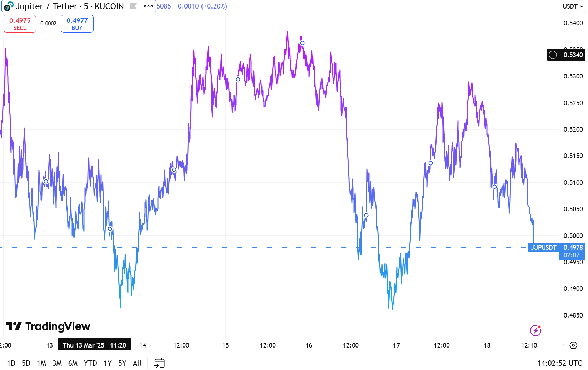
Task: Select the All time range
Action: point(137,363)
